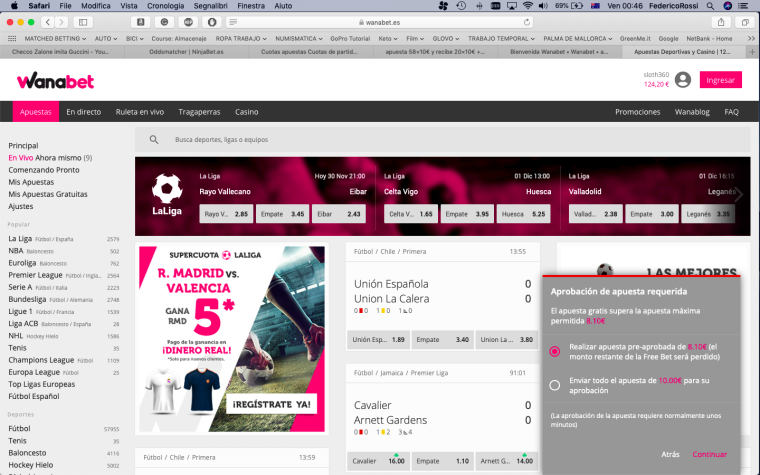Expand the MATCHED BETTING bookmarks folder
This screenshot has height=475, width=760.
tap(55, 38)
